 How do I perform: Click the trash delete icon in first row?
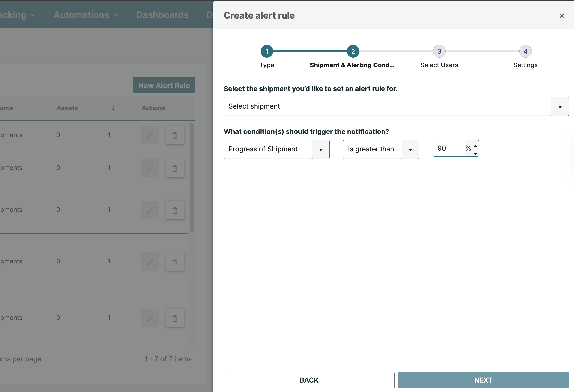click(175, 135)
